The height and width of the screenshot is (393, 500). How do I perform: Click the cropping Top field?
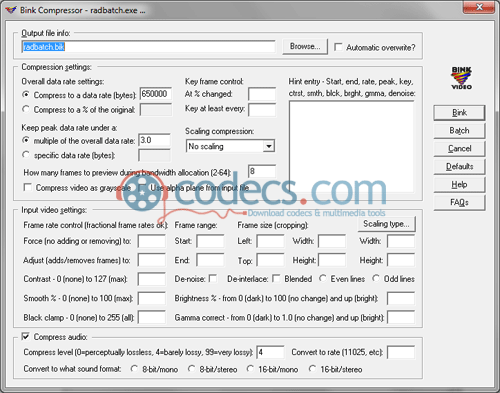[270, 260]
